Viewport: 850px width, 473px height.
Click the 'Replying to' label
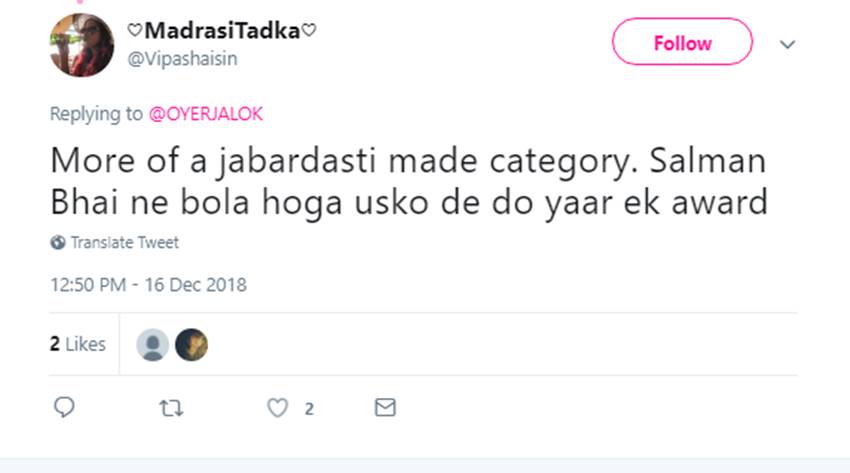coord(96,114)
